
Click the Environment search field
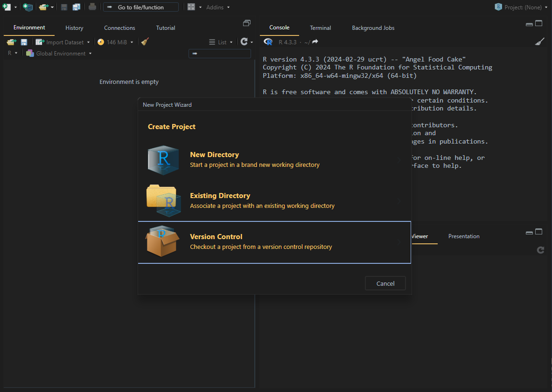[x=220, y=54]
